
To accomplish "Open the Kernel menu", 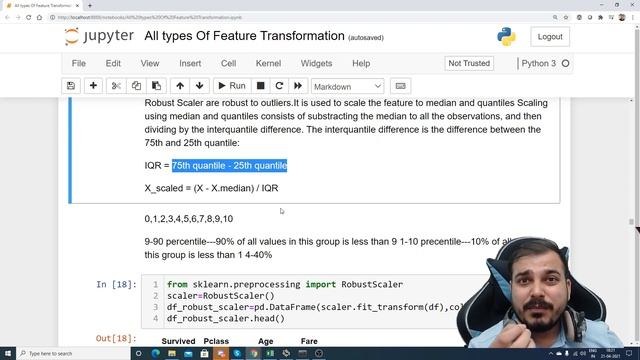I will tap(268, 63).
